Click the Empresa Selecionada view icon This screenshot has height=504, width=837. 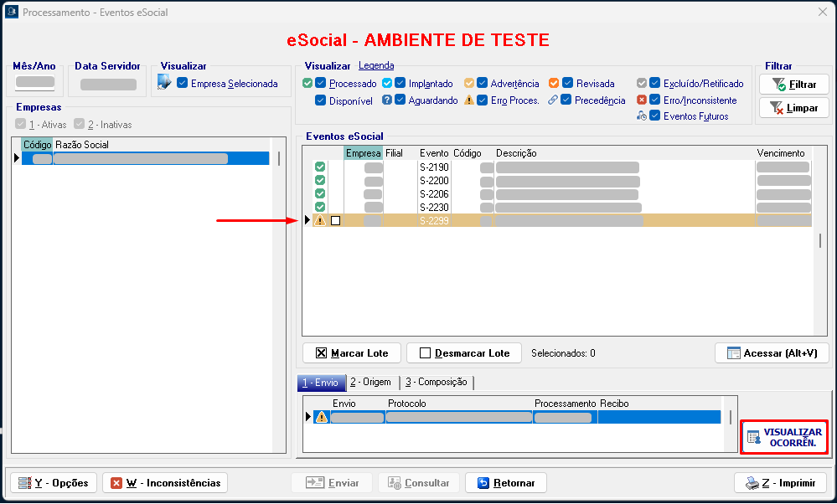pyautogui.click(x=164, y=82)
